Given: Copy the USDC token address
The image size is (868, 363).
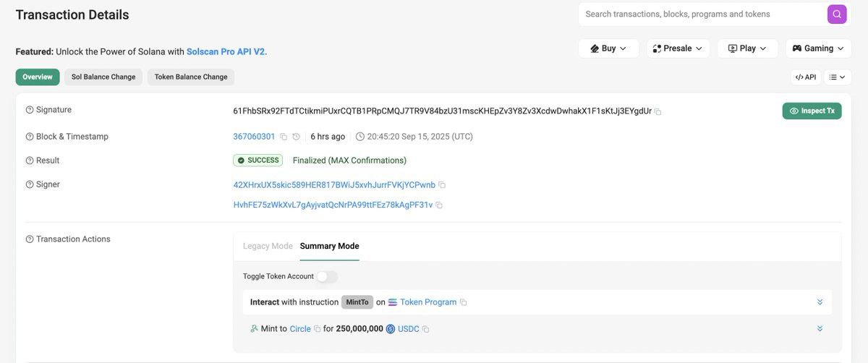Looking at the screenshot, I should (425, 329).
